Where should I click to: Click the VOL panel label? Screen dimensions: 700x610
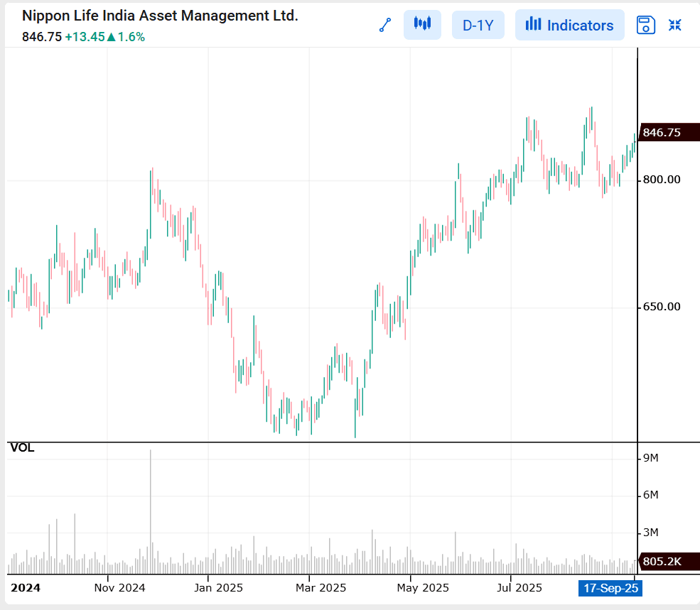(22, 447)
